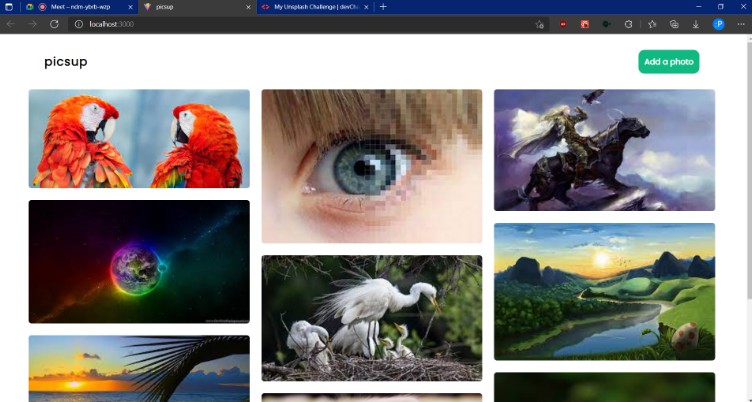Open the dark green extension icon
This screenshot has width=752, height=402.
(606, 24)
